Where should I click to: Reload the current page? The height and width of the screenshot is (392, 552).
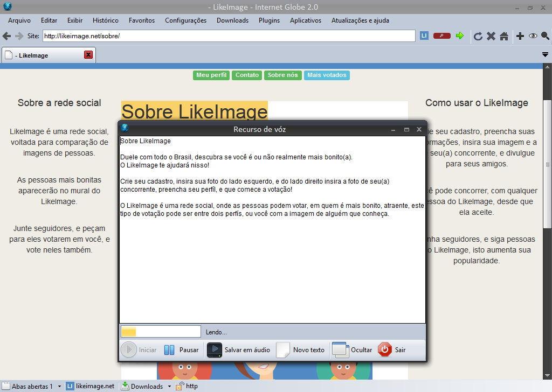tap(478, 36)
